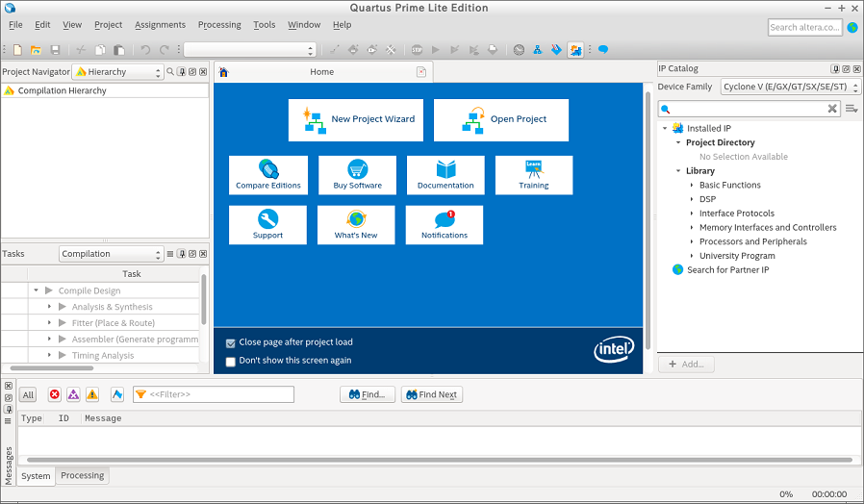This screenshot has width=864, height=504.
Task: Click the Compare Editions tile
Action: 268,175
